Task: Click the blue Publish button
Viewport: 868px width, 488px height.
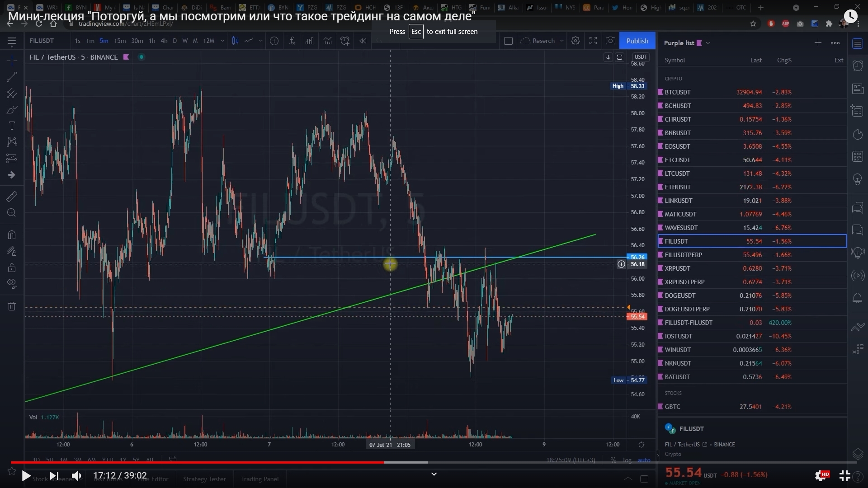Action: point(637,41)
